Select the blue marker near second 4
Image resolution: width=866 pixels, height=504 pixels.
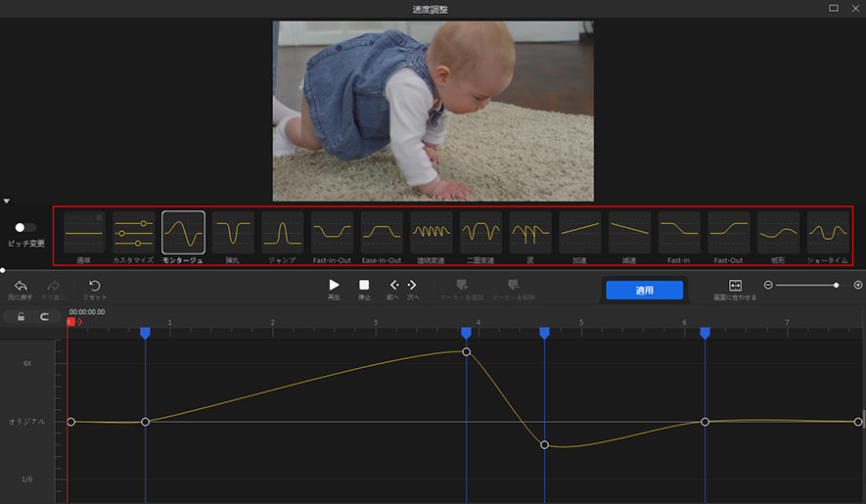pos(466,333)
